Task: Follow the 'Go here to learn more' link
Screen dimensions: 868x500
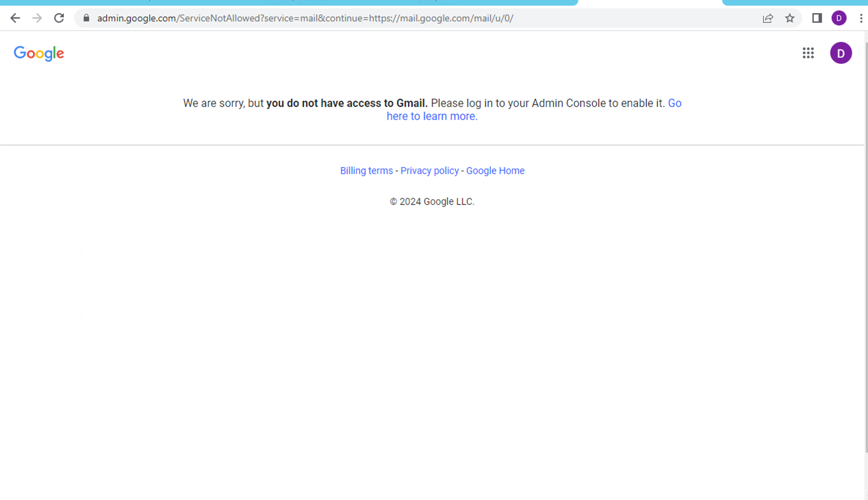Action: tap(432, 116)
